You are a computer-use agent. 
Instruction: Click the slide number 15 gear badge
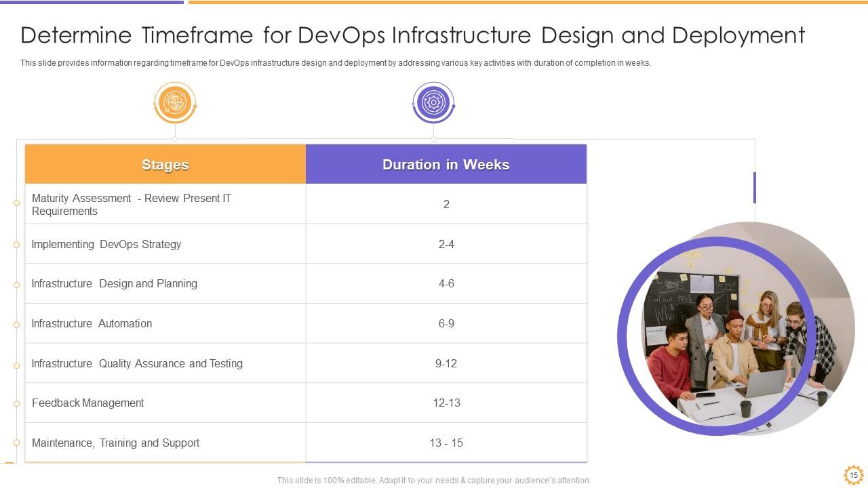[x=853, y=475]
